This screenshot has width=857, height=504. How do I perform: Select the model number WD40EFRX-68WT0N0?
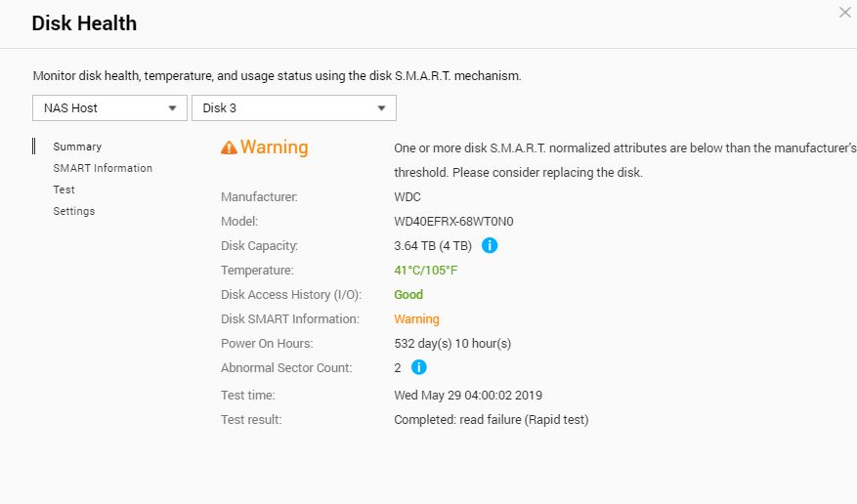pyautogui.click(x=453, y=221)
